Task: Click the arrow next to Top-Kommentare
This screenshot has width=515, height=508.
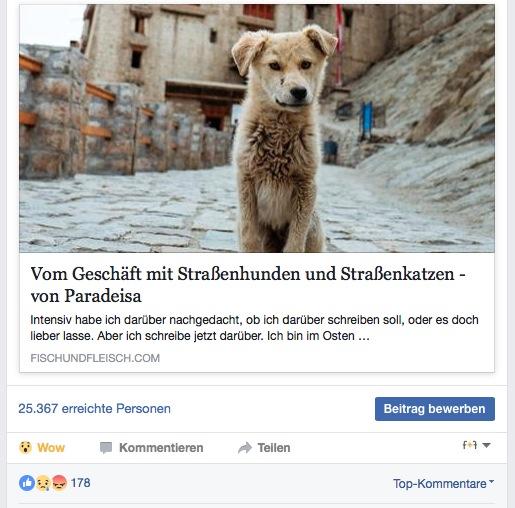Action: (491, 482)
